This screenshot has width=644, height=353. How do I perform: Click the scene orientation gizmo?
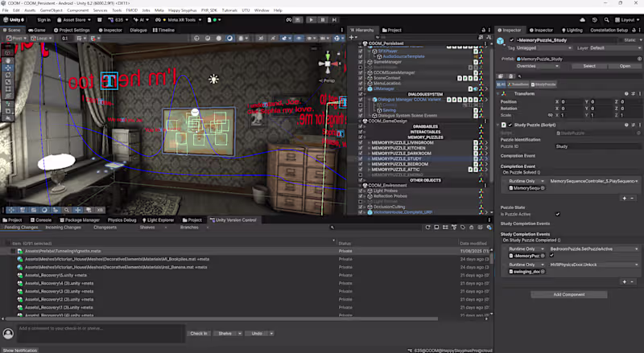coord(328,64)
